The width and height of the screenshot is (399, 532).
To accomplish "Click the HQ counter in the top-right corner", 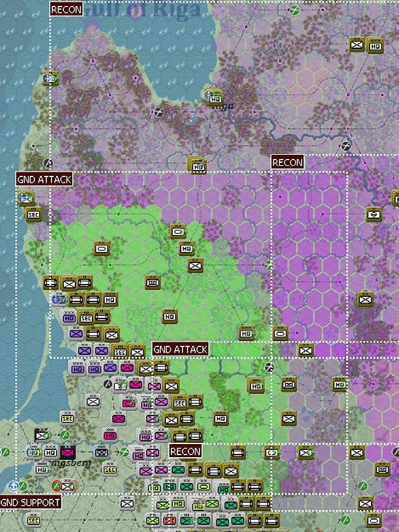I will click(x=374, y=46).
